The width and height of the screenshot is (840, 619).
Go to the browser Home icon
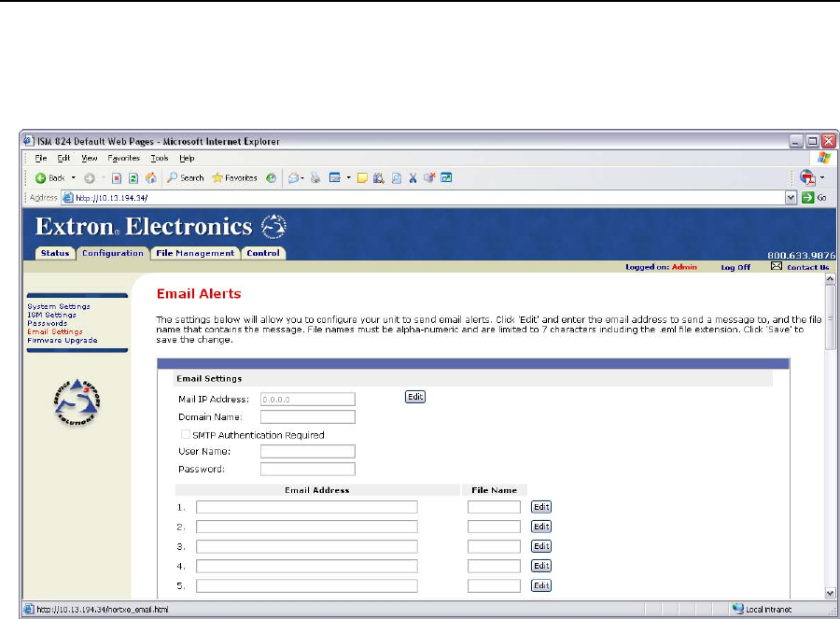pyautogui.click(x=150, y=178)
